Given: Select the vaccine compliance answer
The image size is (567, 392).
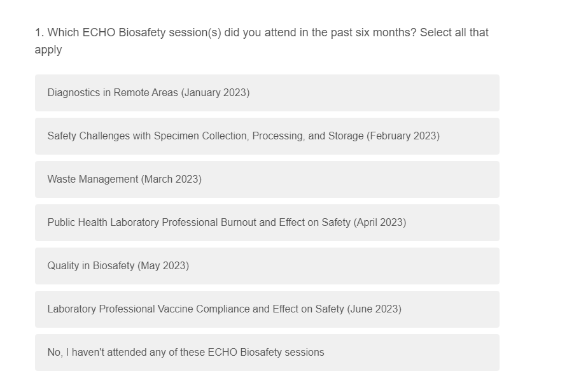Looking at the screenshot, I should click(x=224, y=309).
